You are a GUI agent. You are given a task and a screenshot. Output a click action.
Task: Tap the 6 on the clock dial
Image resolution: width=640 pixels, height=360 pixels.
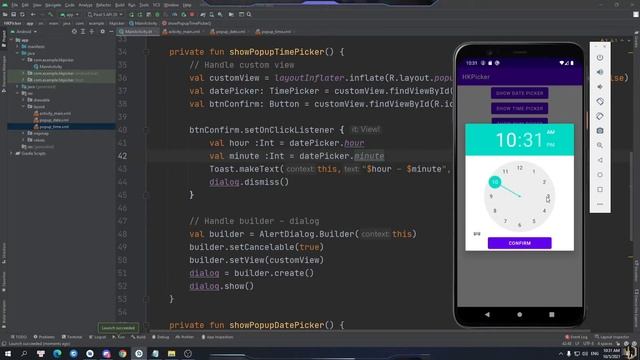pos(520,225)
